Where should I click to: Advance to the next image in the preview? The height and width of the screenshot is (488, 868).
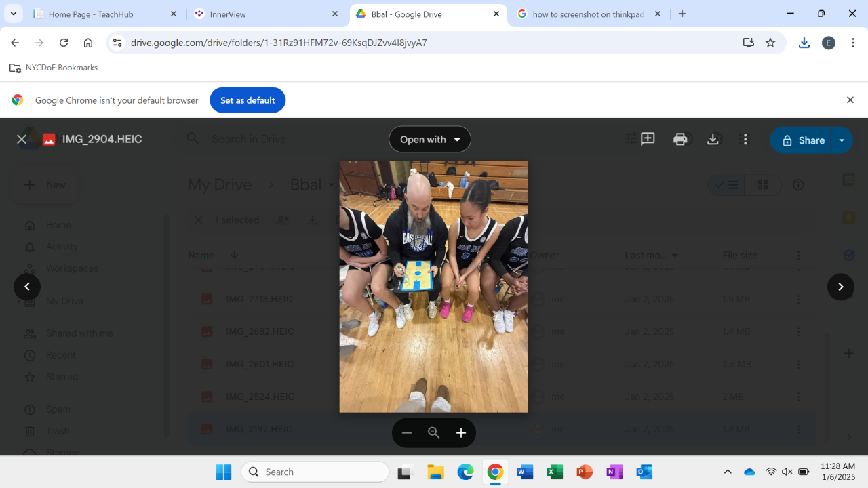pos(841,287)
